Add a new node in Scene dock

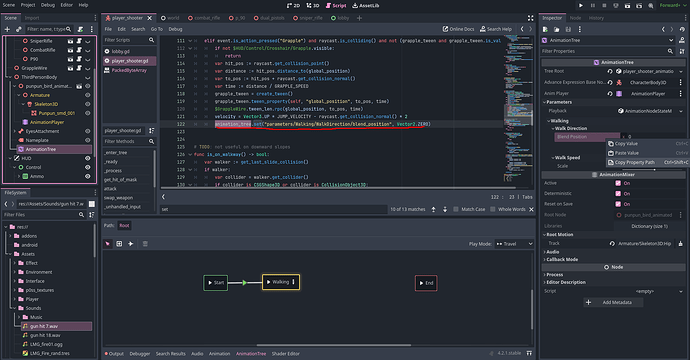click(x=7, y=29)
